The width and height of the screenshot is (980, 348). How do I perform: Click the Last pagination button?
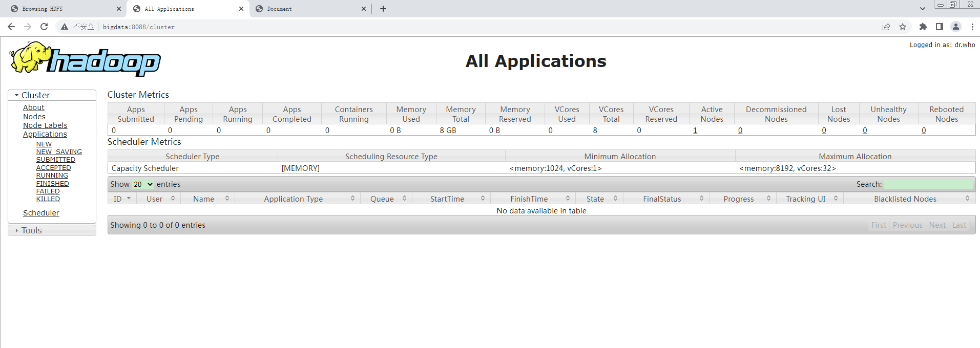959,225
